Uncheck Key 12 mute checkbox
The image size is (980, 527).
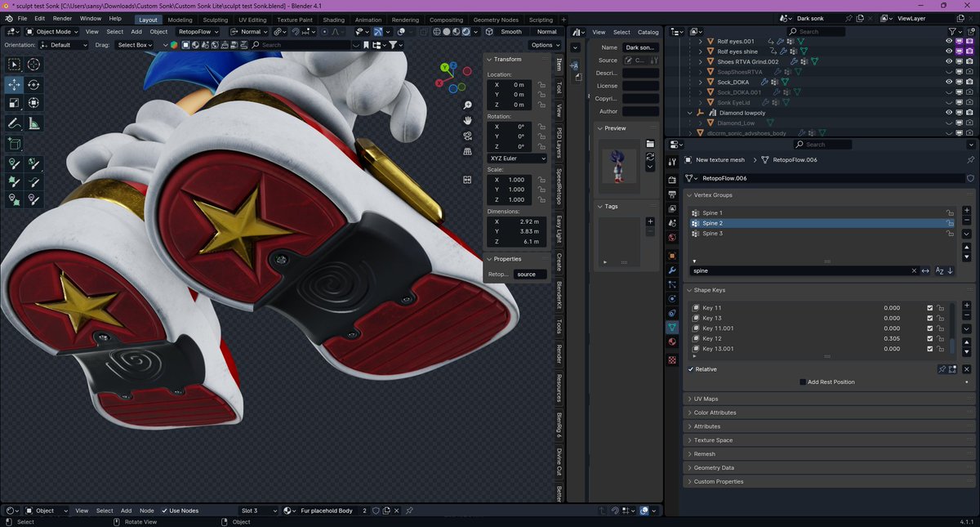[929, 338]
